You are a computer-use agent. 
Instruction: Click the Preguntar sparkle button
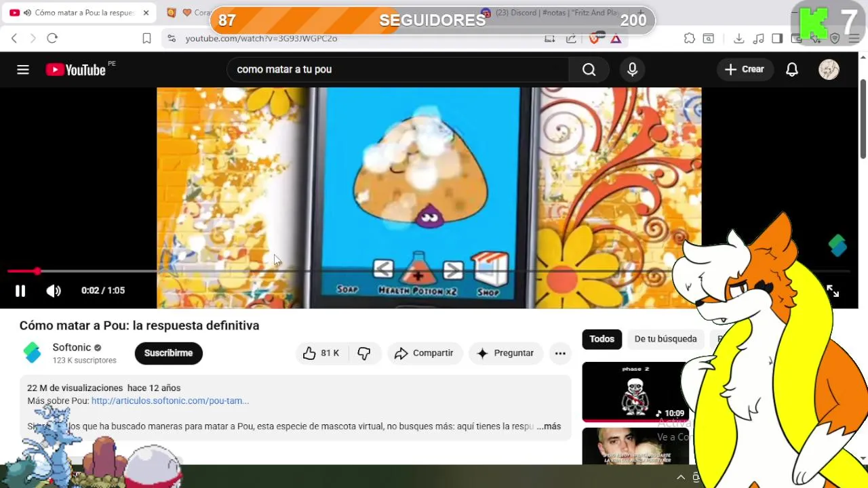(505, 353)
